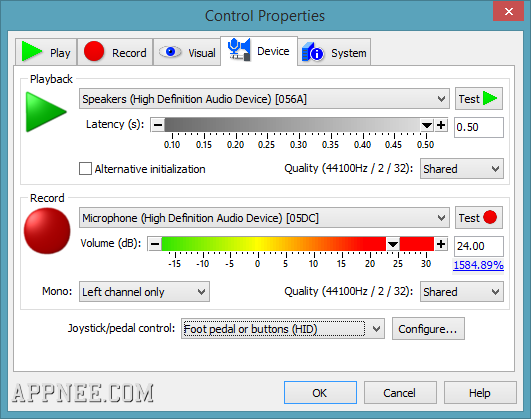Click the large red Record sphere icon
This screenshot has height=419, width=531.
(47, 231)
